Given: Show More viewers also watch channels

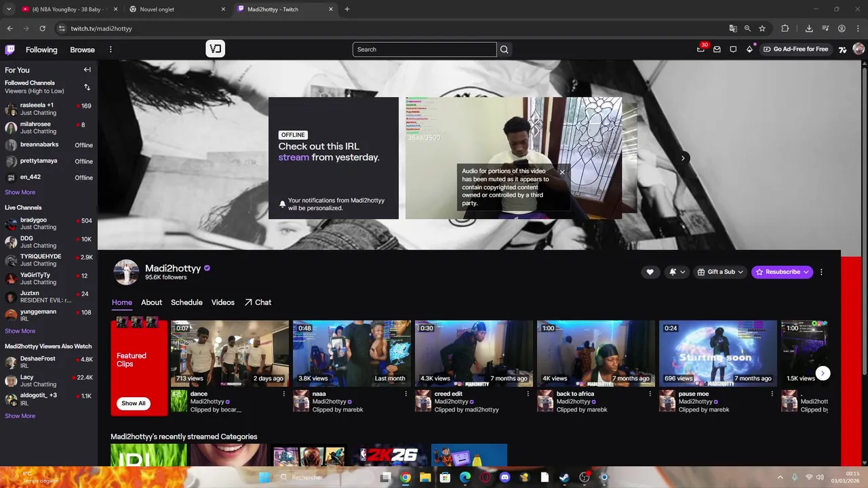Looking at the screenshot, I should click(x=20, y=416).
